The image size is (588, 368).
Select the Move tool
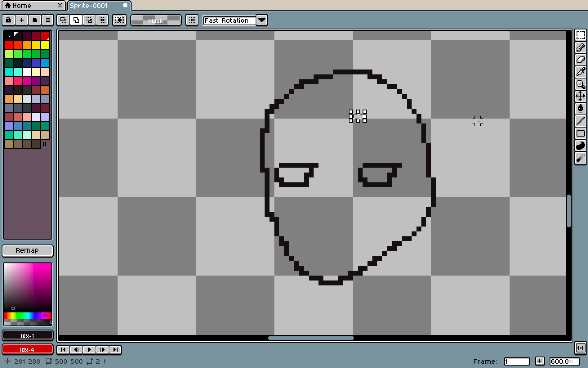pyautogui.click(x=580, y=96)
